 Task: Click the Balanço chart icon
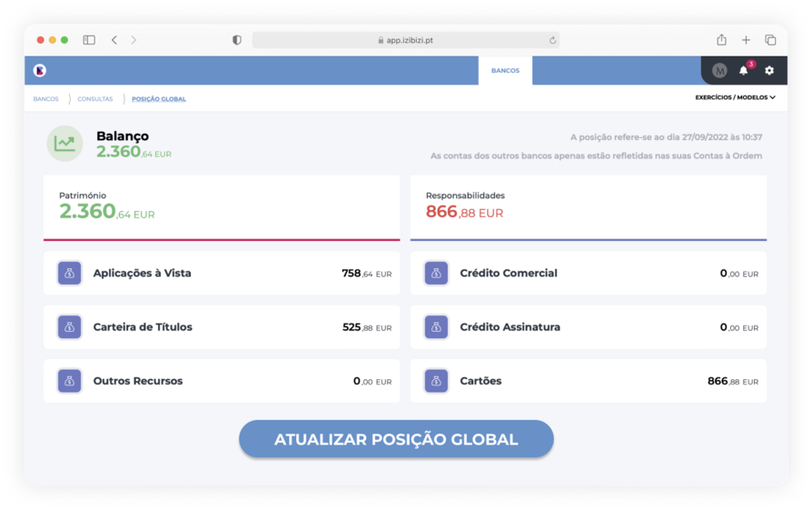(x=64, y=144)
